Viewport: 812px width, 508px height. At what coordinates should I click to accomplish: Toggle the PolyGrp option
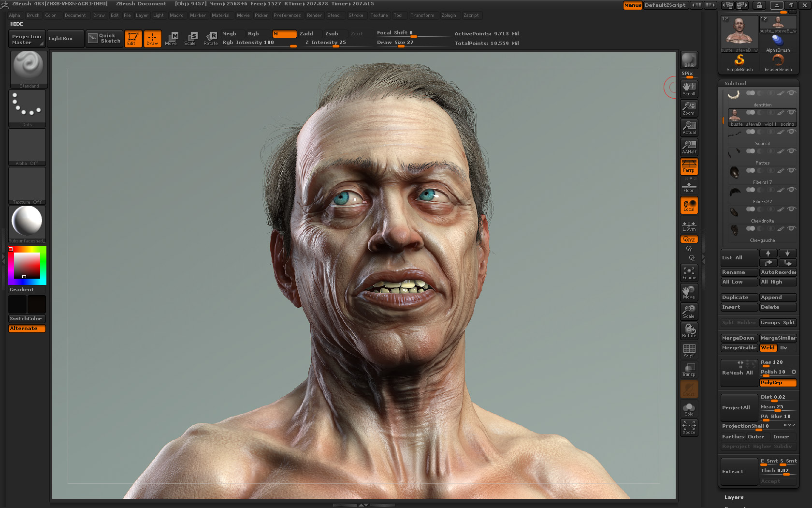point(778,383)
